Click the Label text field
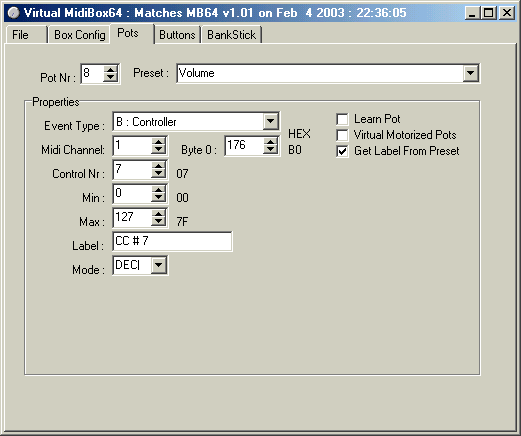Screen dimensions: 521x436 click(172, 241)
